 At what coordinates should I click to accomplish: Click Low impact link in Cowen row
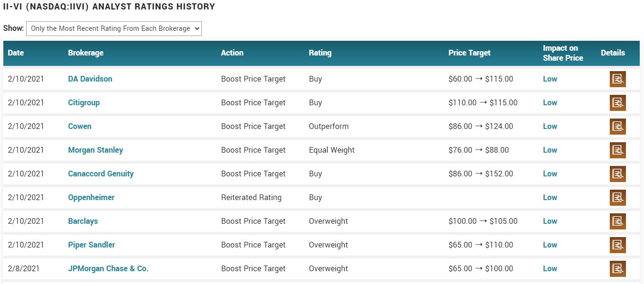(x=550, y=127)
